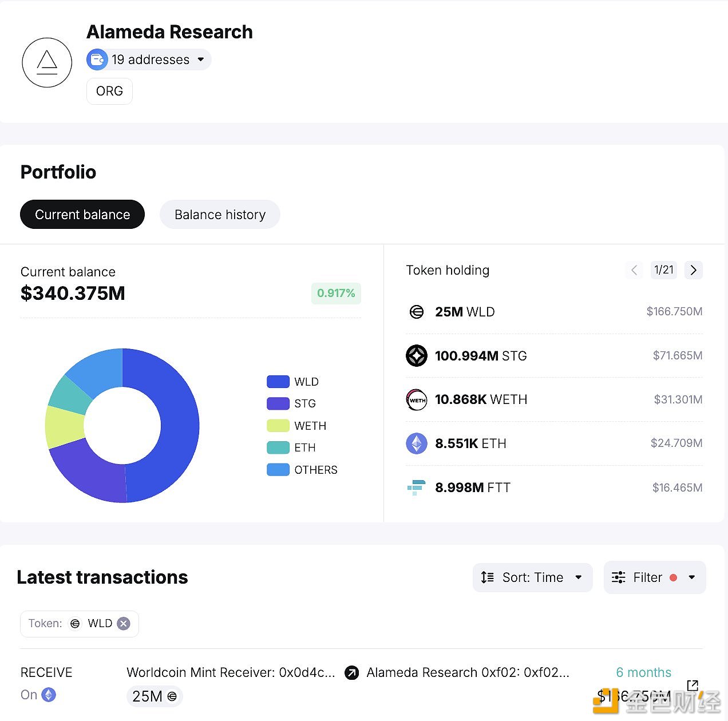Click the 6 months timestamp link
728x721 pixels.
644,672
